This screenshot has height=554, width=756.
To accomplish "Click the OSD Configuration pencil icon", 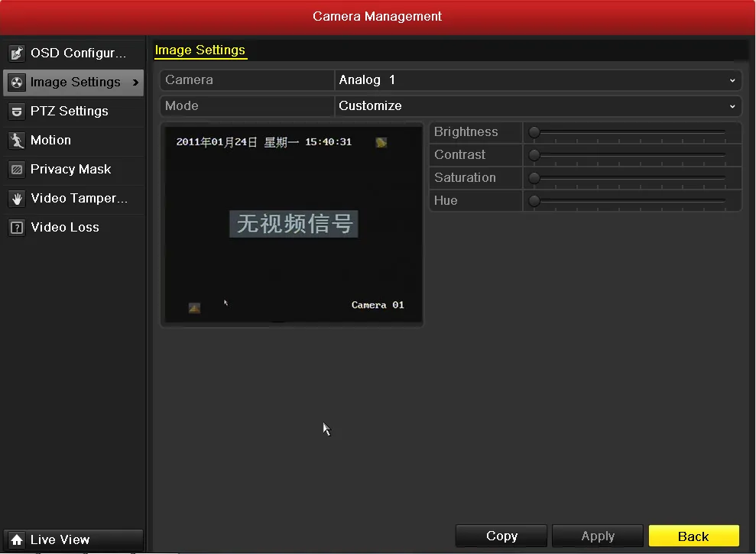I will 17,53.
